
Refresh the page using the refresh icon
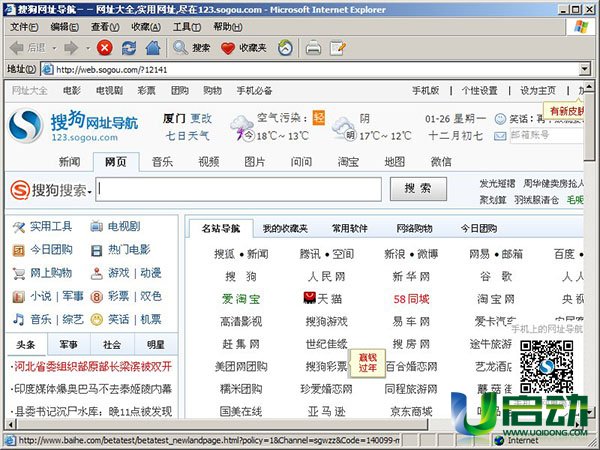pos(129,48)
